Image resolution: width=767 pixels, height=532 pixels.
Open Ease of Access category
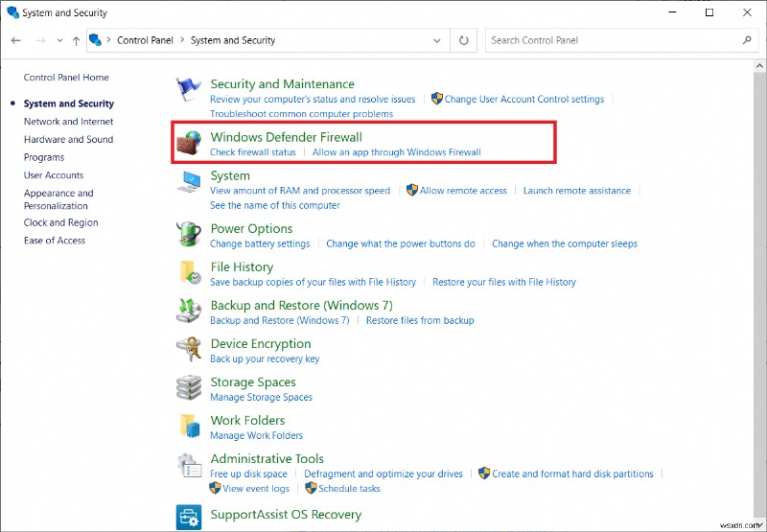click(55, 241)
